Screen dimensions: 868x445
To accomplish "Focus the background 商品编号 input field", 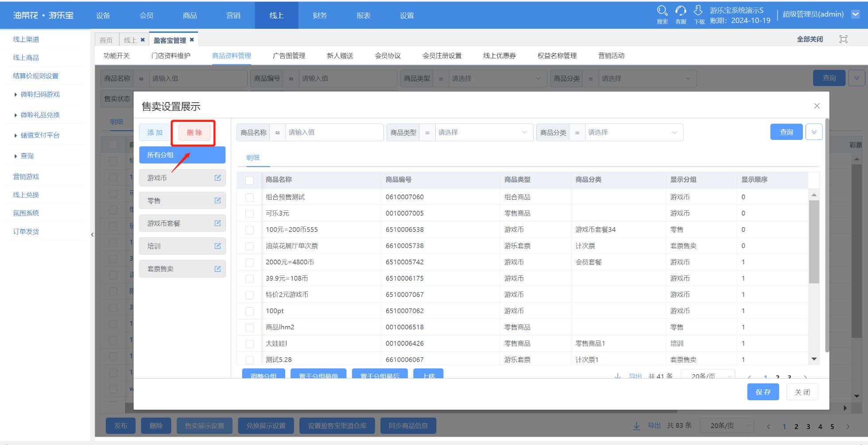I will click(348, 78).
